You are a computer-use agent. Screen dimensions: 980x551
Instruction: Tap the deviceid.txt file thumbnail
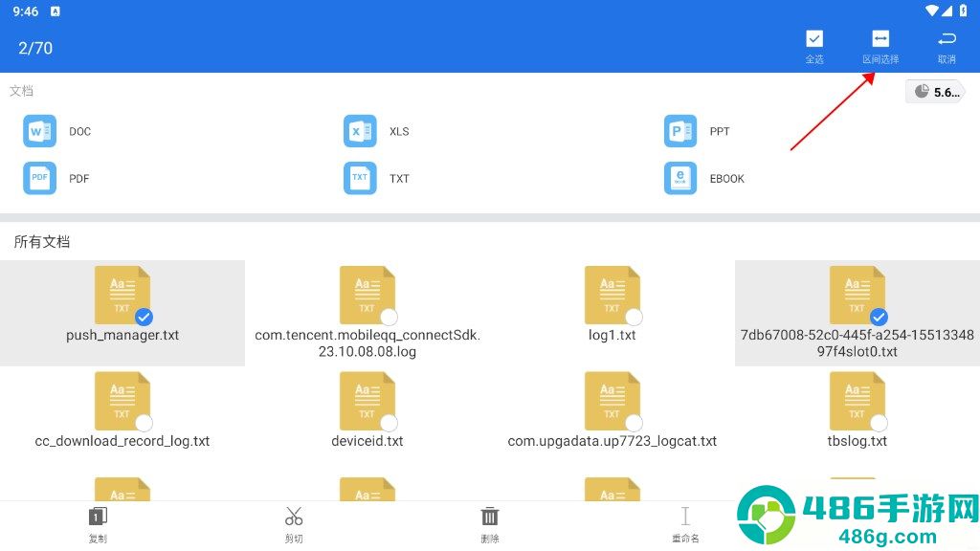[367, 401]
